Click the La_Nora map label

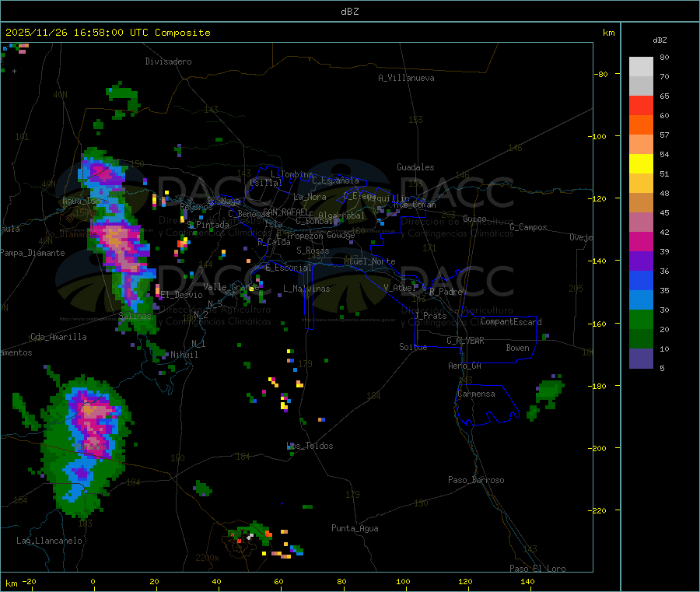(310, 197)
